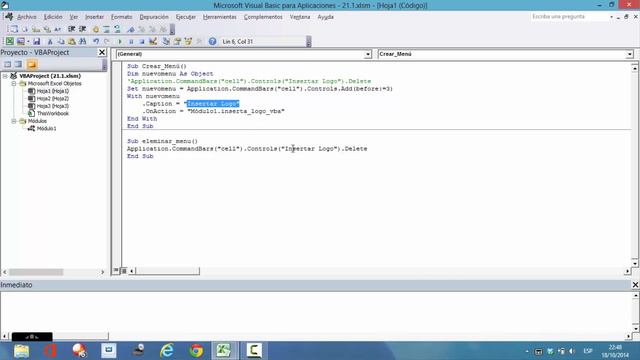640x360 pixels.
Task: Toggle bookmark flag on current line
Action: [x=130, y=29]
